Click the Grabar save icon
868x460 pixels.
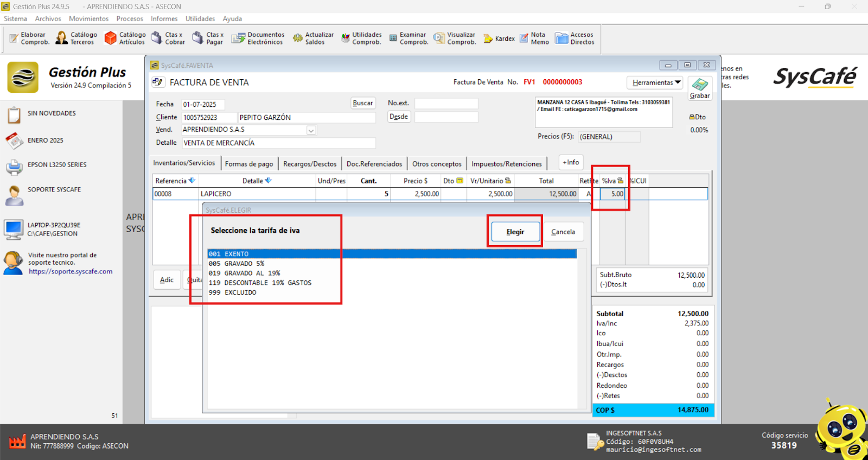(x=699, y=87)
